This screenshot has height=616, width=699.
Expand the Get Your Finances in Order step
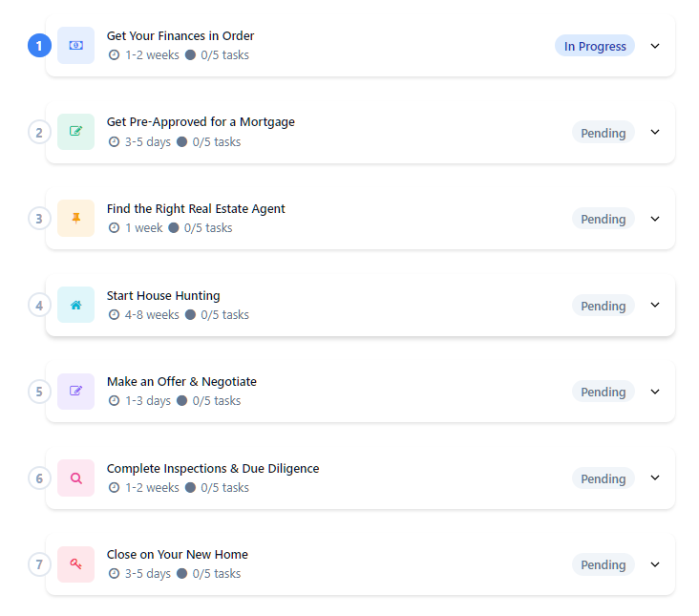click(x=655, y=46)
